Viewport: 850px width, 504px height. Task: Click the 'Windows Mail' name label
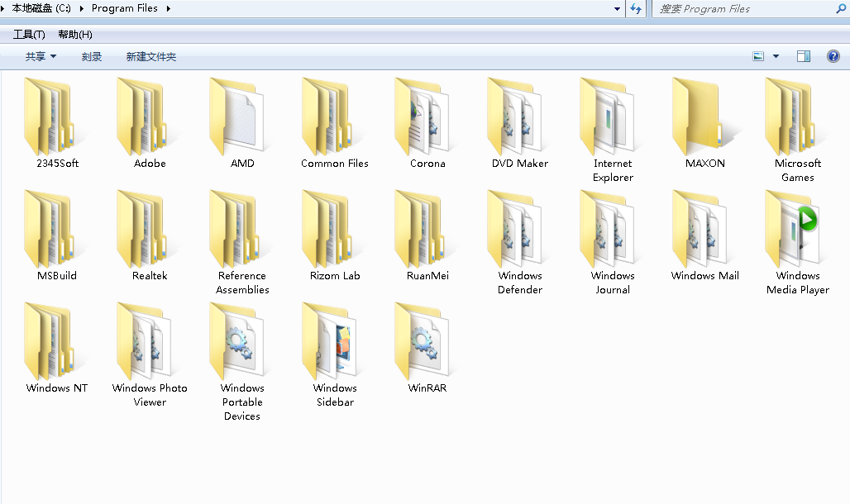704,275
